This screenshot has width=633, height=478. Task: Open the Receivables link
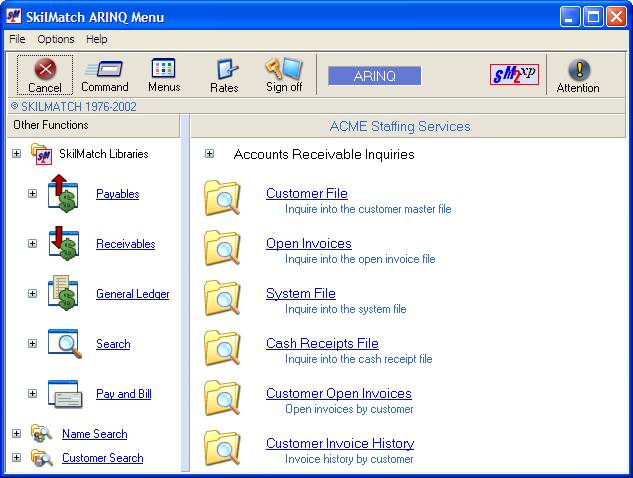coord(126,244)
